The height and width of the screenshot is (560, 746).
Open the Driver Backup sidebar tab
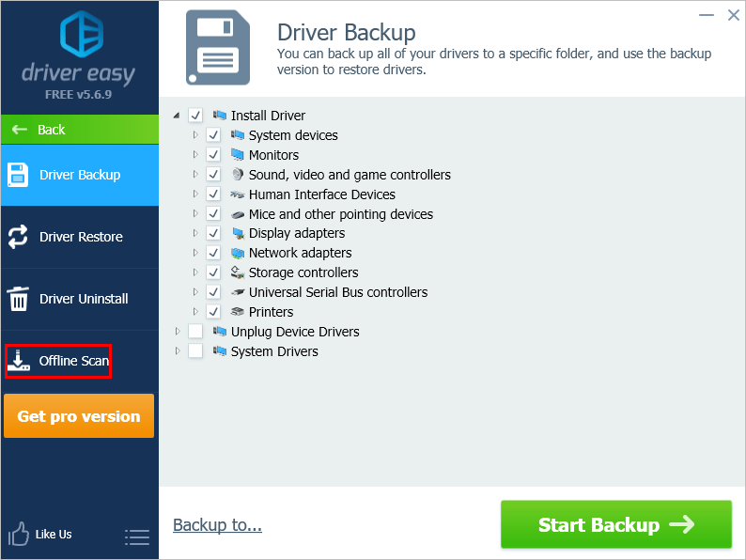[x=80, y=175]
